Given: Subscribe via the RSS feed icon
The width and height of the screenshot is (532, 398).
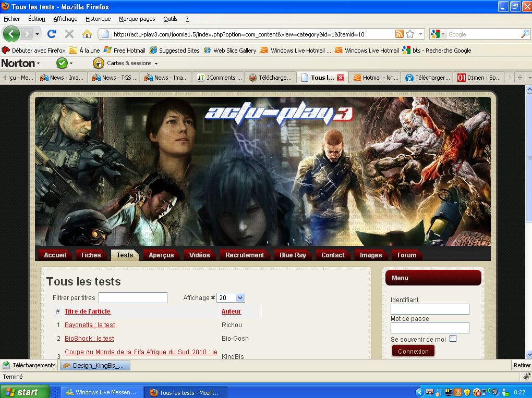Looking at the screenshot, I should coord(400,34).
